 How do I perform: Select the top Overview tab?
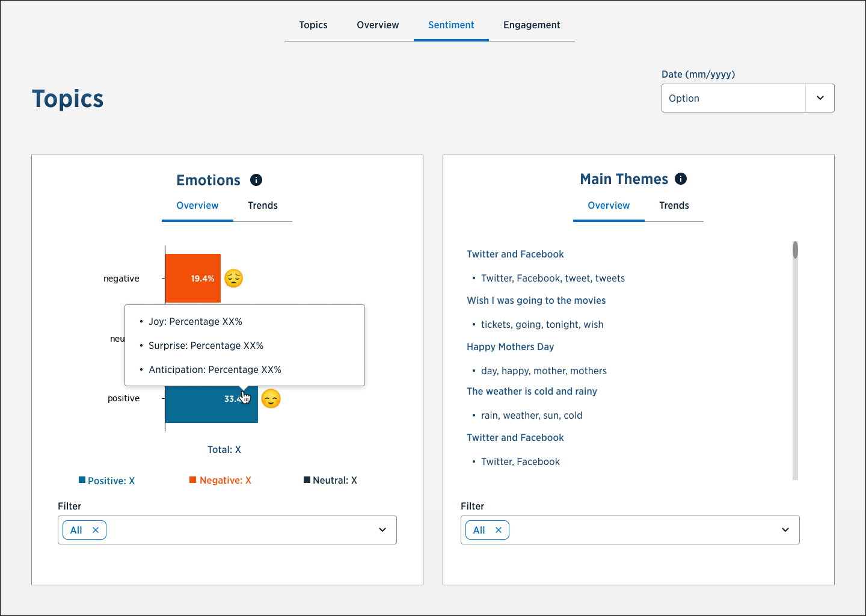378,25
